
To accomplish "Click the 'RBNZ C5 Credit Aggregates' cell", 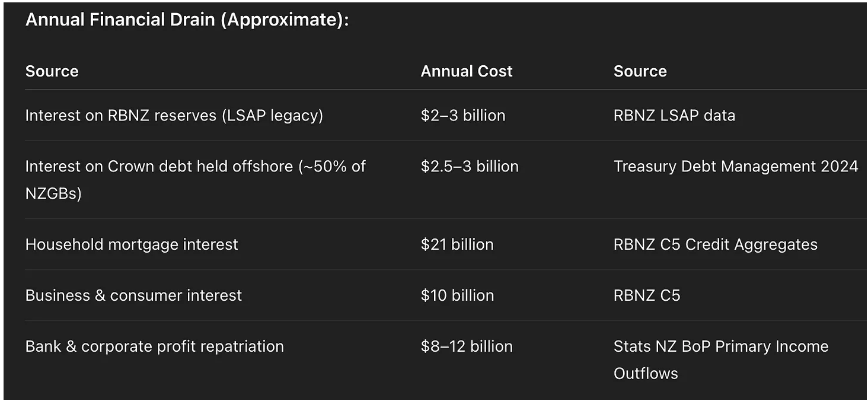I will (715, 244).
